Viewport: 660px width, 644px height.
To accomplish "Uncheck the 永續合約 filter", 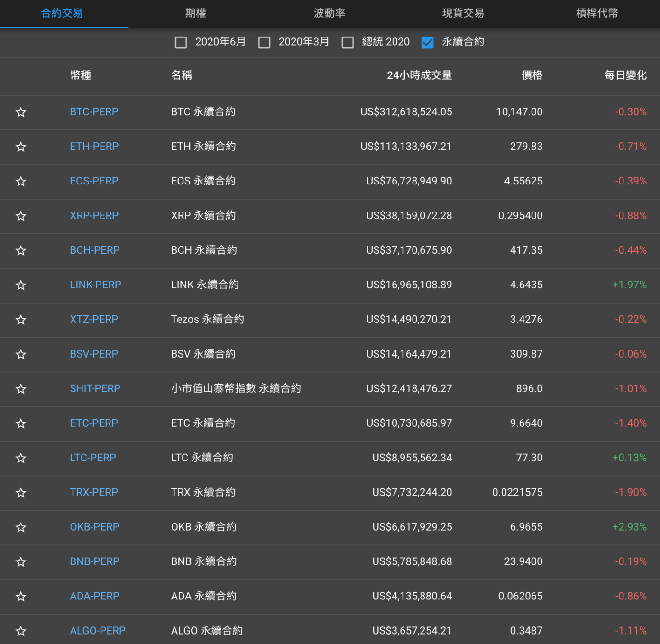I will [x=428, y=42].
